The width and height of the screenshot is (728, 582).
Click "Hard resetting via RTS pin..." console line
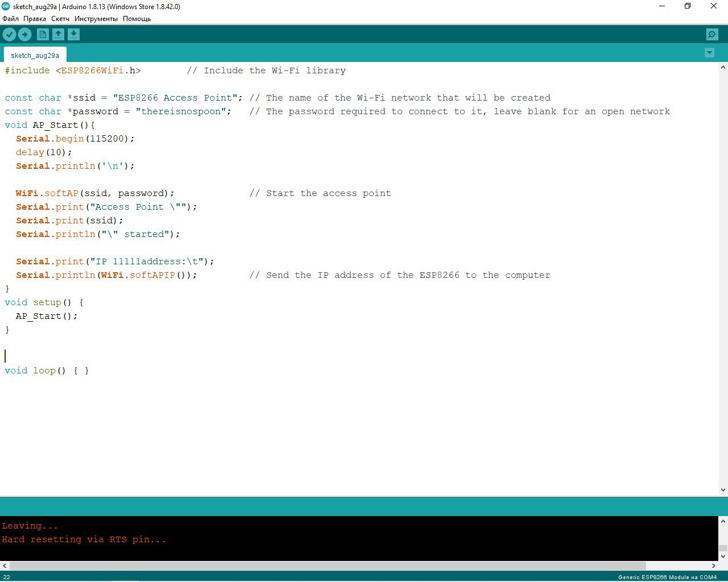pyautogui.click(x=84, y=539)
